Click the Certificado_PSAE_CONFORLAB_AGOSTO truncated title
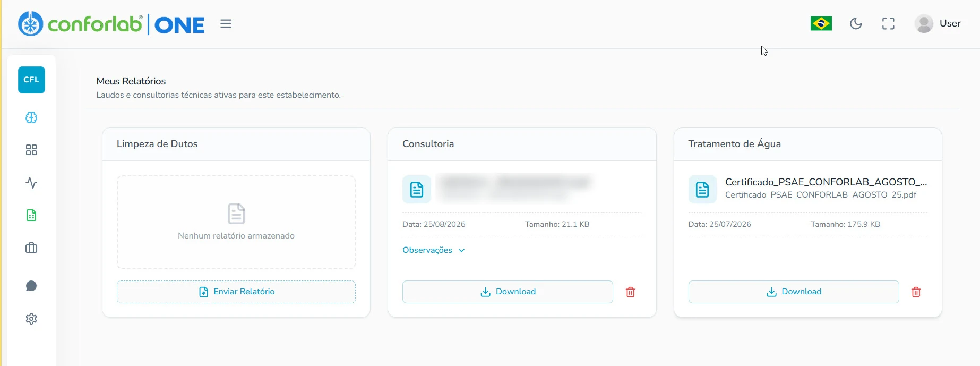 point(826,182)
